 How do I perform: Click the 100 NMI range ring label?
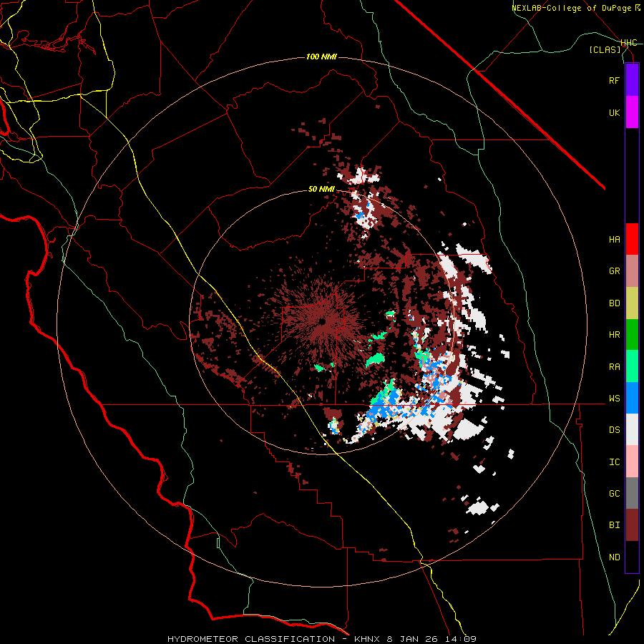click(321, 57)
